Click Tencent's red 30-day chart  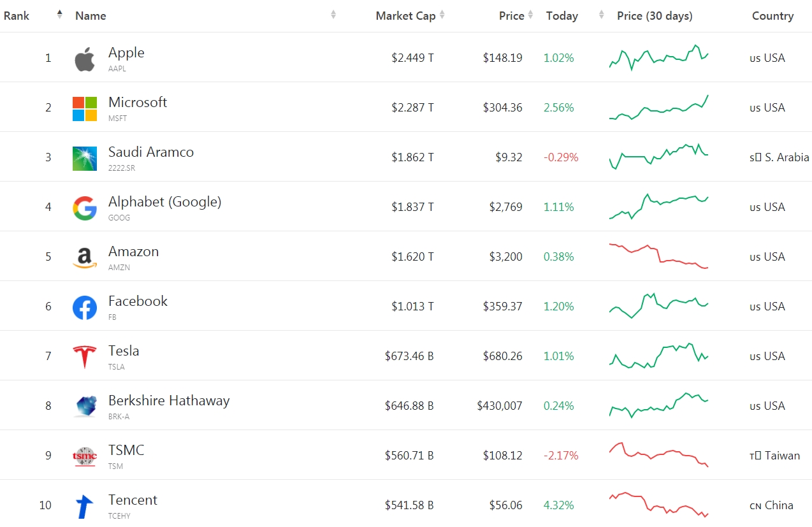[x=659, y=505]
